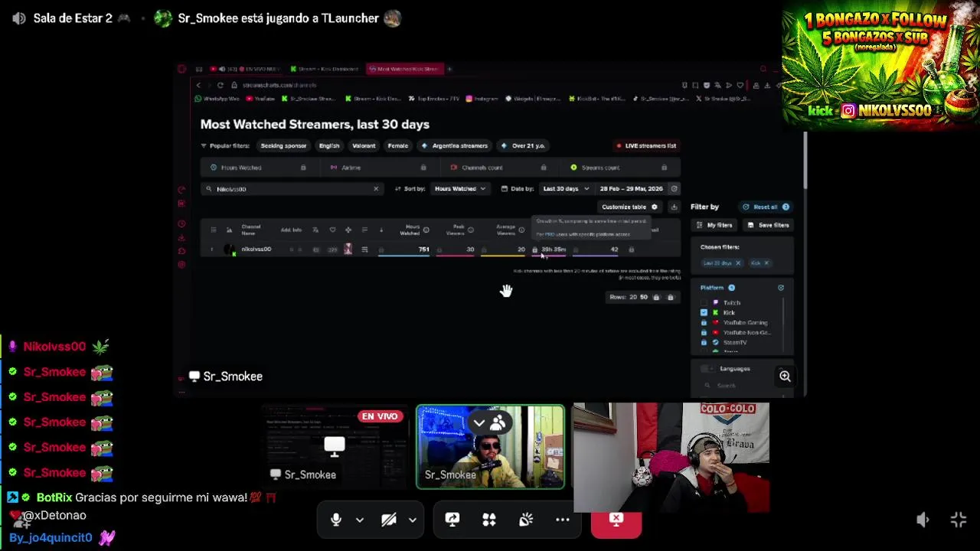Open Instagram bookmark
This screenshot has width=980, height=551.
[481, 99]
